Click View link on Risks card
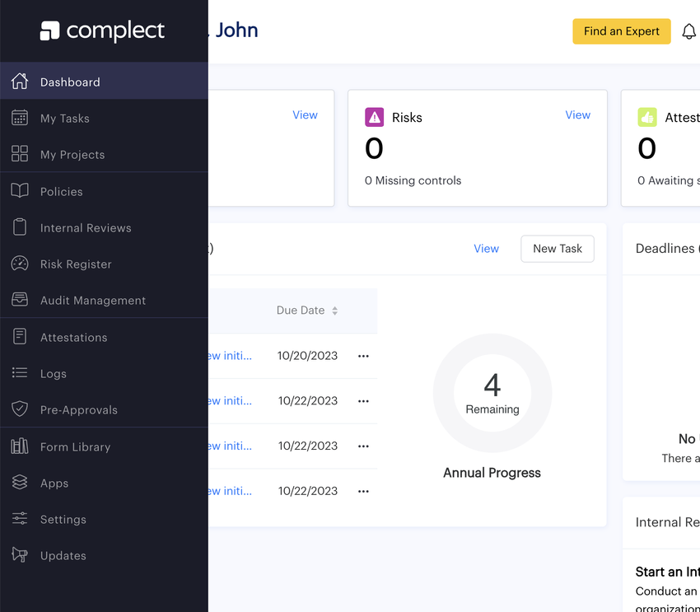Image resolution: width=700 pixels, height=612 pixels. coord(577,115)
